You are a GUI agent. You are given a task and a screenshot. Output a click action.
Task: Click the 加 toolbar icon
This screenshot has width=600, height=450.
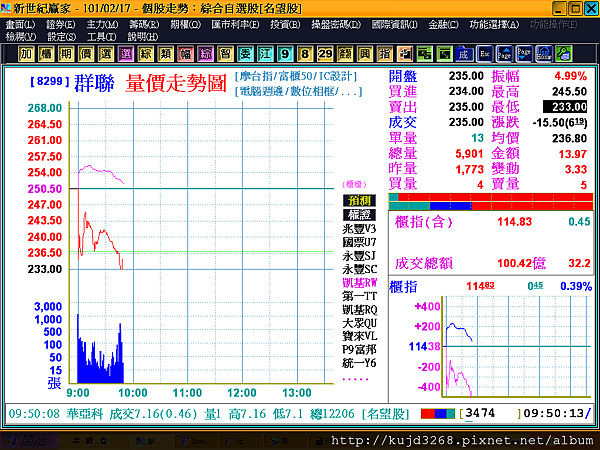[x=26, y=54]
